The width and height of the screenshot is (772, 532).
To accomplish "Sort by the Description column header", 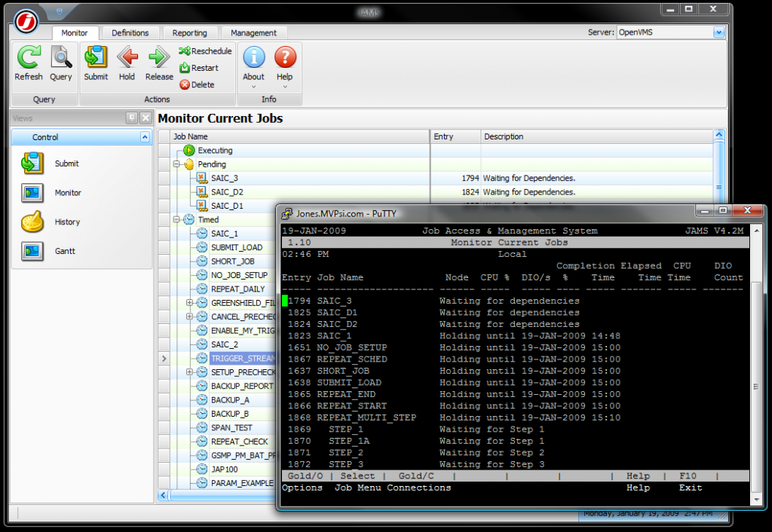I will click(597, 137).
